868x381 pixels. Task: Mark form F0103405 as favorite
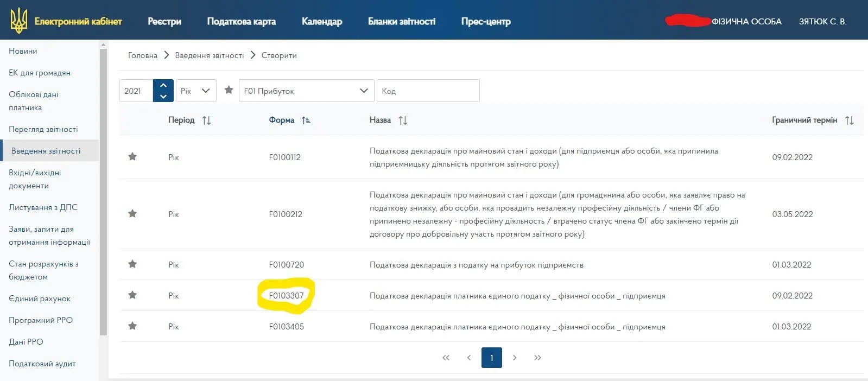click(x=132, y=326)
